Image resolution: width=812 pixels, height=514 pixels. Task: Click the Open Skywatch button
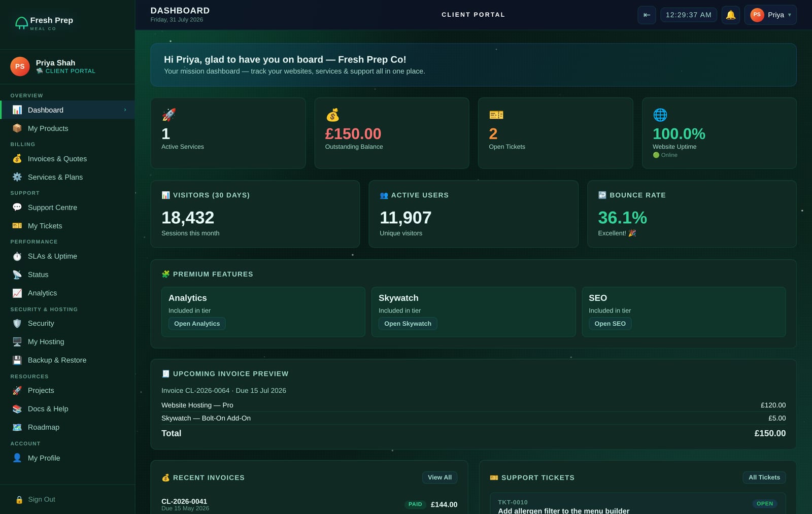coord(408,324)
